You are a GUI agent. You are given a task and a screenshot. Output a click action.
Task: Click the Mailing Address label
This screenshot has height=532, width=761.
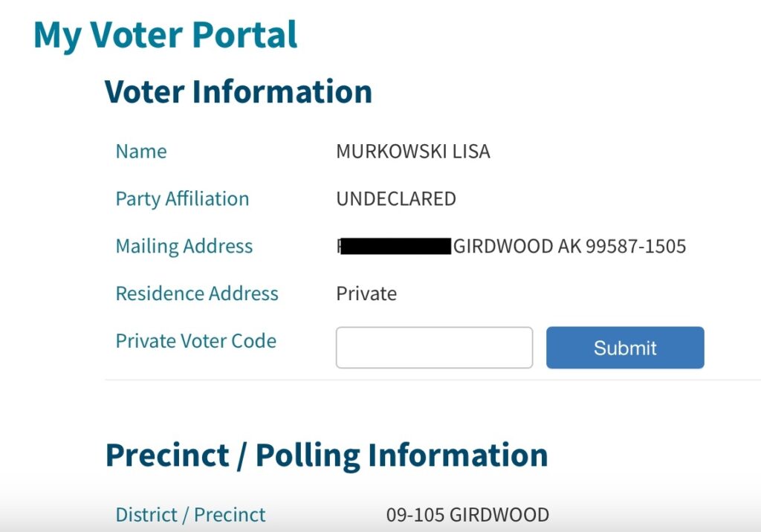[x=184, y=246]
